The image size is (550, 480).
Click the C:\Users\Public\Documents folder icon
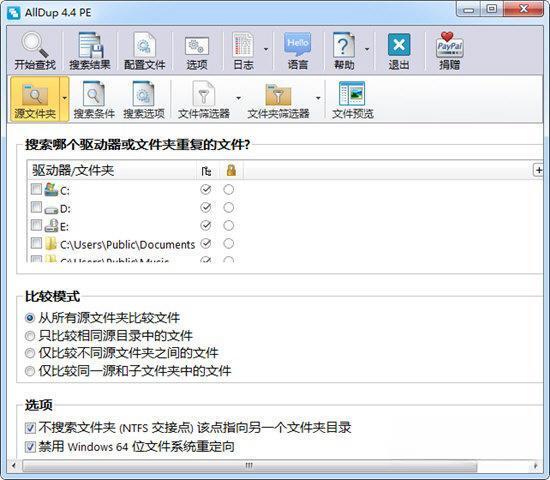click(x=51, y=243)
